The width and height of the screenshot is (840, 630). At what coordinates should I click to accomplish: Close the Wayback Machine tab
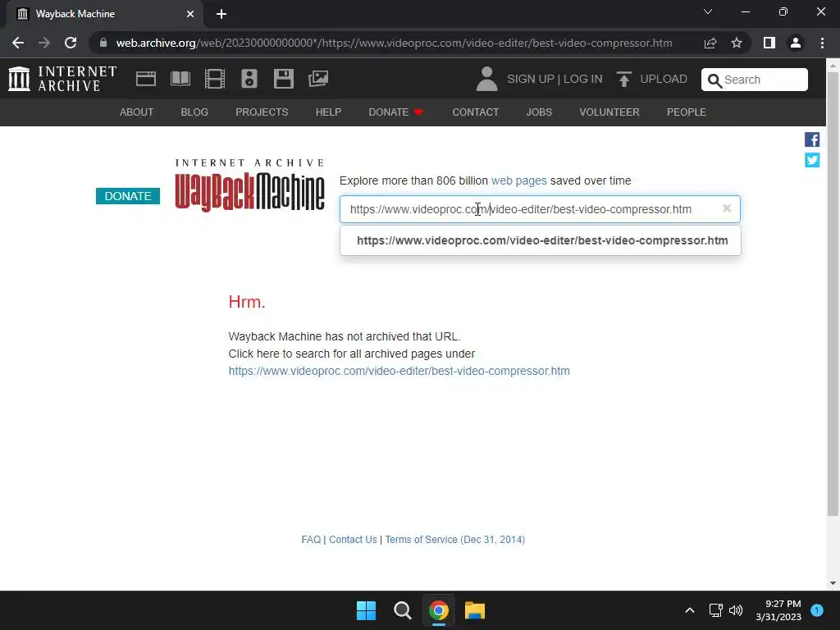click(190, 14)
